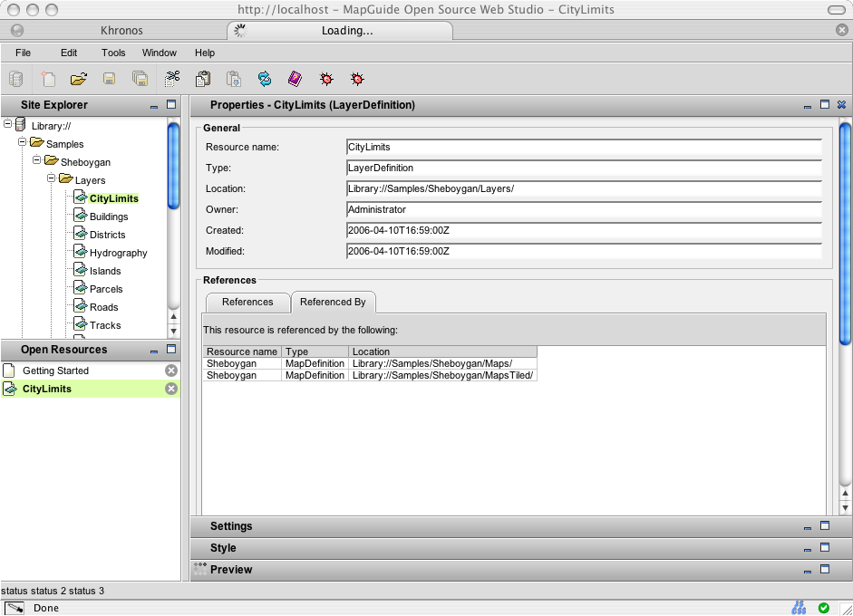Close the CityLimits open resource

point(170,389)
